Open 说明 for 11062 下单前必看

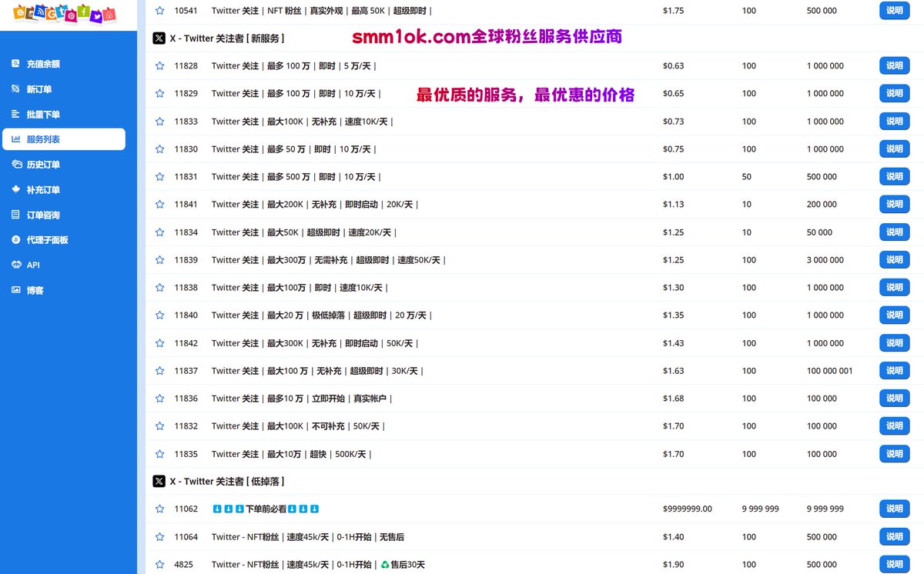(894, 509)
